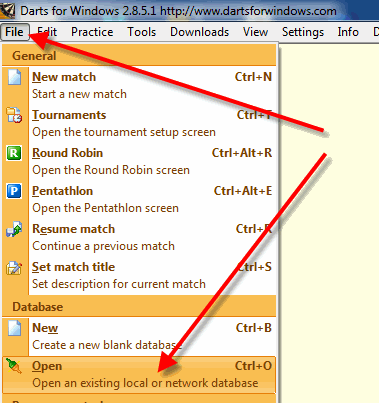Image resolution: width=379 pixels, height=403 pixels.
Task: Click the Ctrl+Alt+E shortcut label
Action: [243, 191]
